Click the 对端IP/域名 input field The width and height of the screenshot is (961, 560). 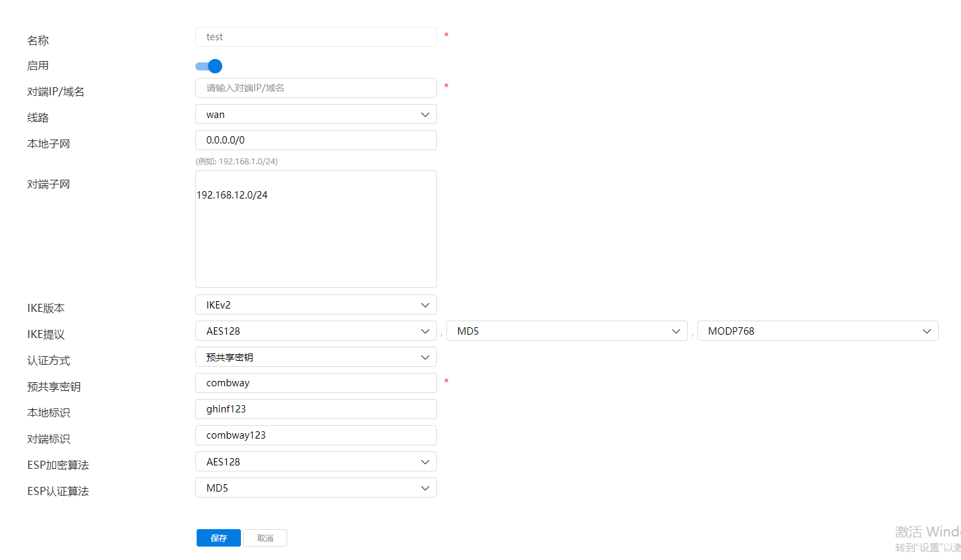pyautogui.click(x=315, y=88)
